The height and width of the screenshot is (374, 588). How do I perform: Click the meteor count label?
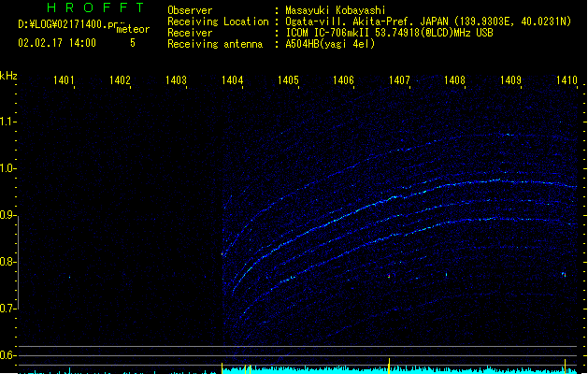pyautogui.click(x=133, y=29)
